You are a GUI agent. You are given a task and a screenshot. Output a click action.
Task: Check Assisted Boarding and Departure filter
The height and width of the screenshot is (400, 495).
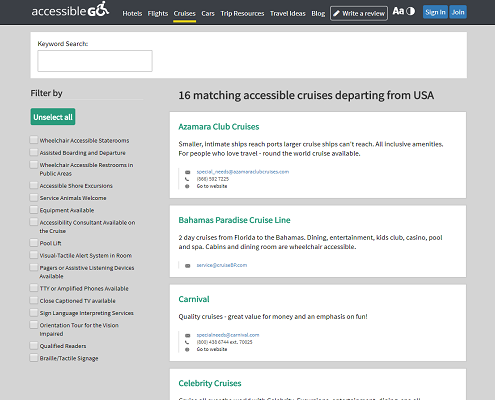click(x=34, y=152)
